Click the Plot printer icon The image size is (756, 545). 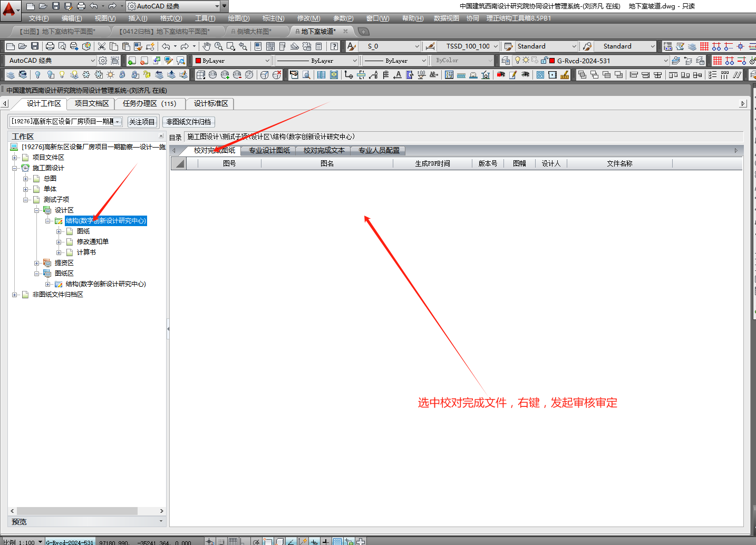point(50,46)
